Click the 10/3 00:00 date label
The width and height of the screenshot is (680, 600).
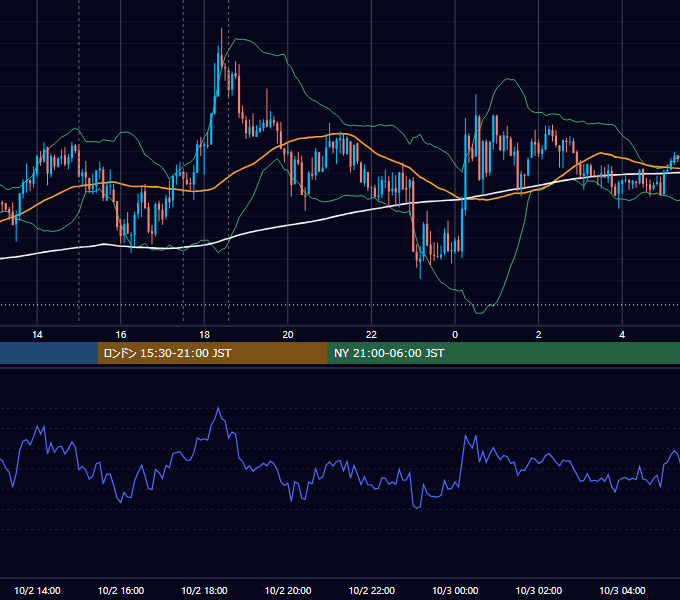tap(455, 590)
